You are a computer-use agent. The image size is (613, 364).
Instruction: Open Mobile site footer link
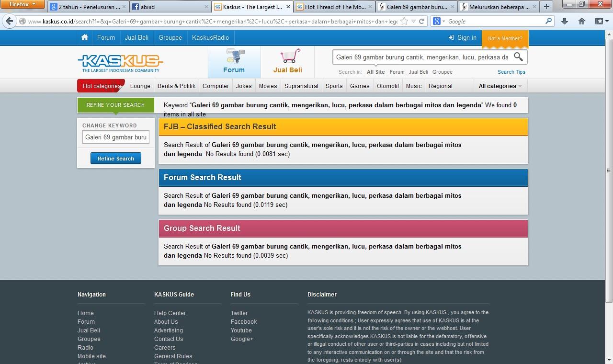[91, 356]
